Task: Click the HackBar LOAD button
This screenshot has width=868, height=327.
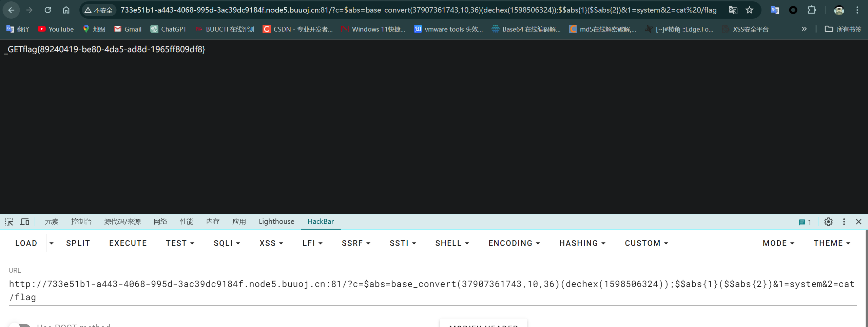Action: (x=26, y=243)
